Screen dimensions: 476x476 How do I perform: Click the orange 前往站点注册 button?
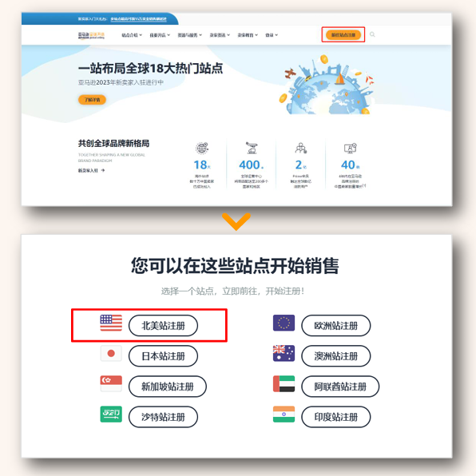coord(343,35)
